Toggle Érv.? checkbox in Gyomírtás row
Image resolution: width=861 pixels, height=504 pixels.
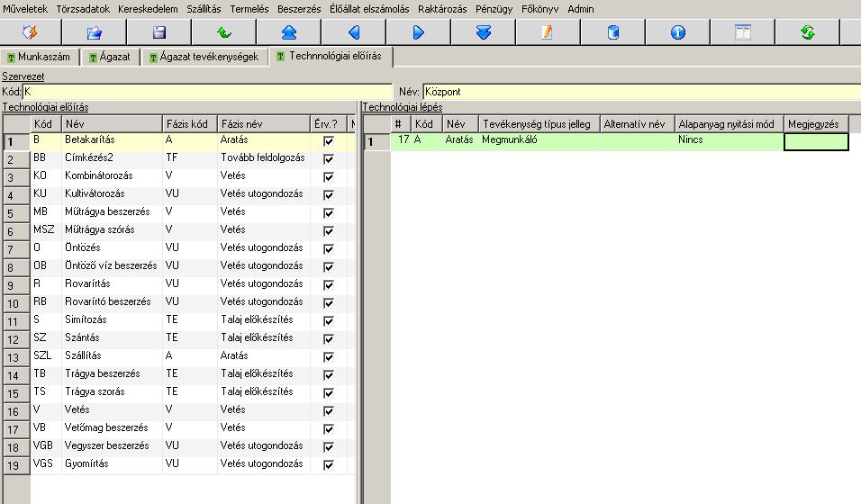click(329, 465)
